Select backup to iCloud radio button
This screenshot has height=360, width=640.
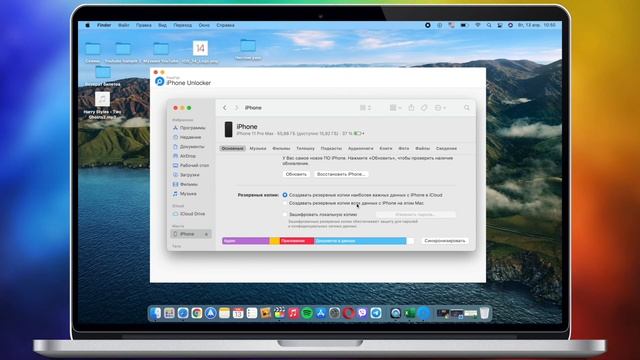click(285, 195)
